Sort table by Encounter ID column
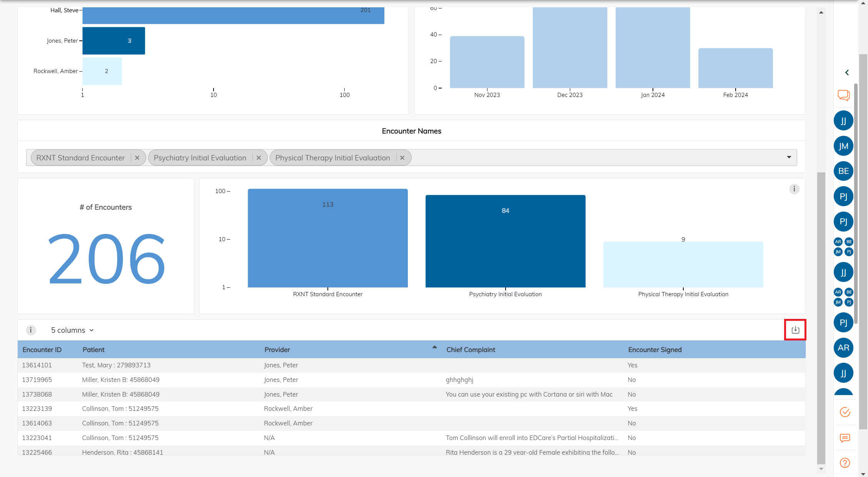 [x=42, y=350]
